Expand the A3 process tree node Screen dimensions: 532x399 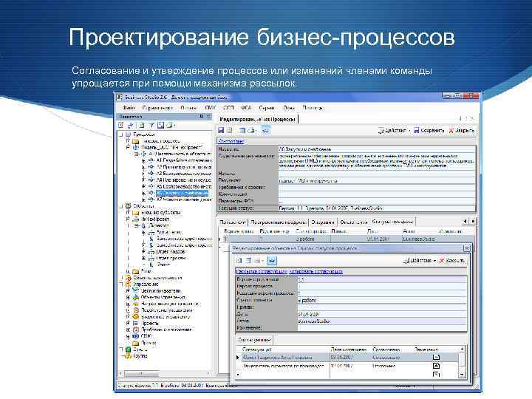tap(143, 174)
